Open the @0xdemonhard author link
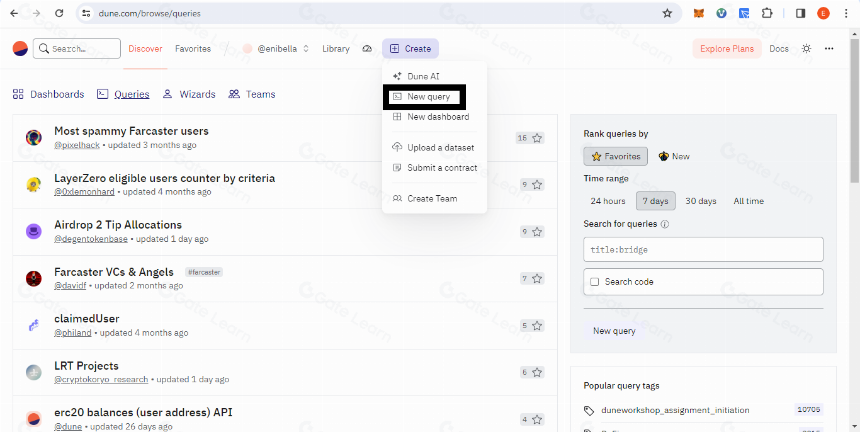Image resolution: width=860 pixels, height=432 pixels. [x=84, y=192]
